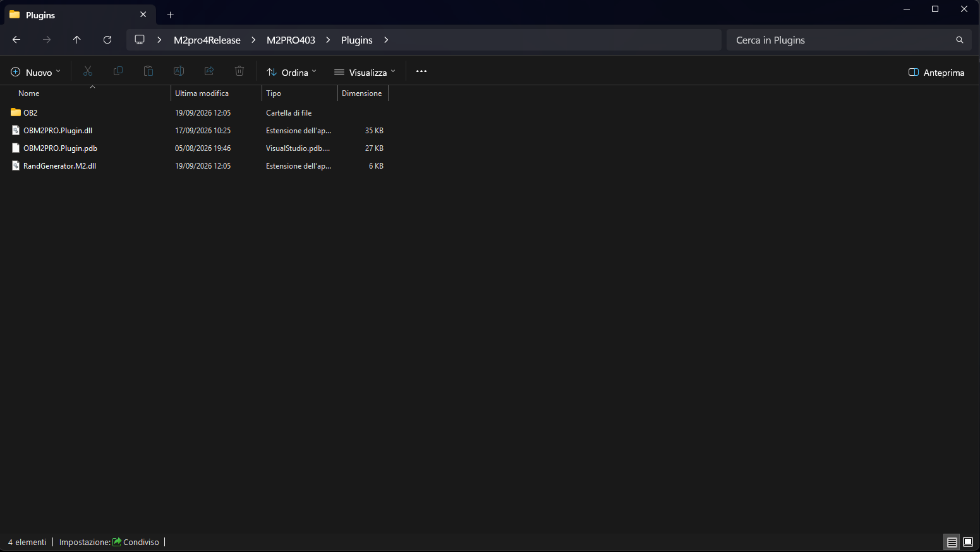The width and height of the screenshot is (980, 552).
Task: Close the Plugins tab
Action: (x=143, y=15)
